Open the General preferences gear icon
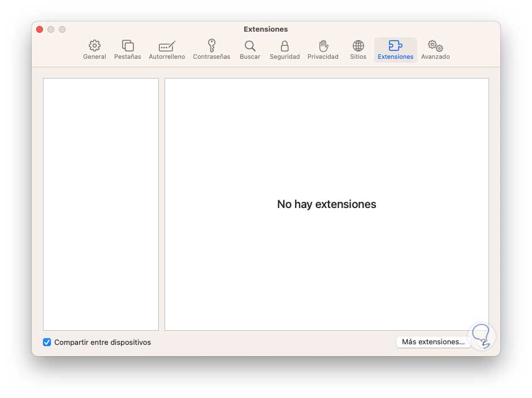Image resolution: width=532 pixels, height=398 pixels. click(x=94, y=50)
